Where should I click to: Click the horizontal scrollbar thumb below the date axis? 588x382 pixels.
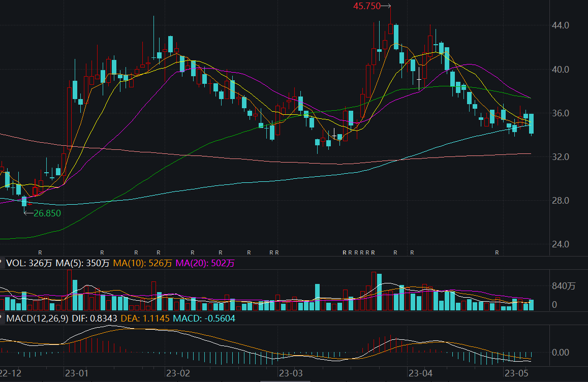(286, 381)
